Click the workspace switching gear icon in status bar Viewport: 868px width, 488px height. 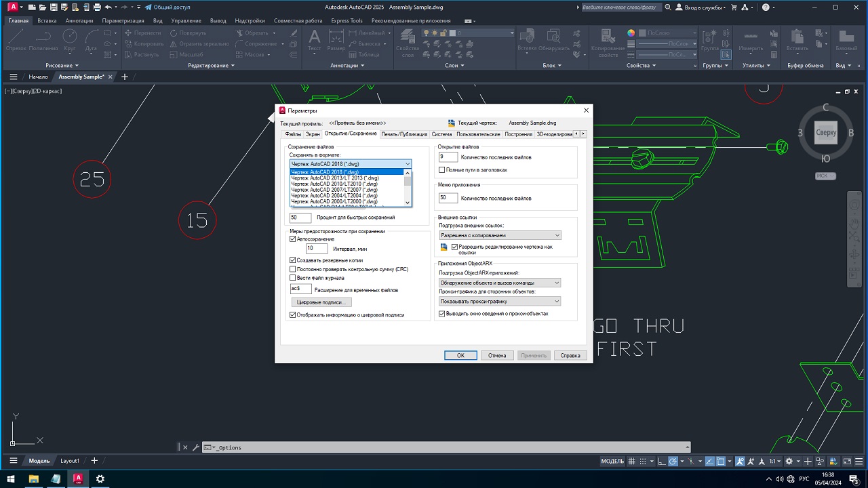788,462
